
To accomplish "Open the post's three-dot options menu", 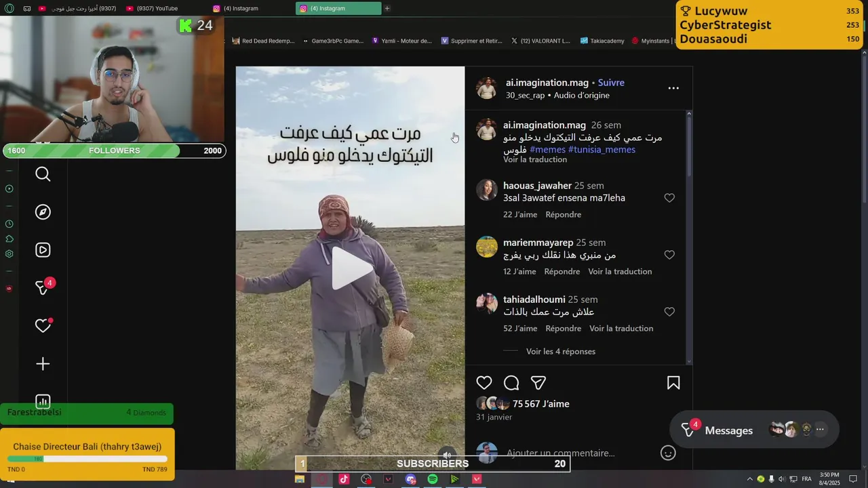I will pyautogui.click(x=673, y=88).
